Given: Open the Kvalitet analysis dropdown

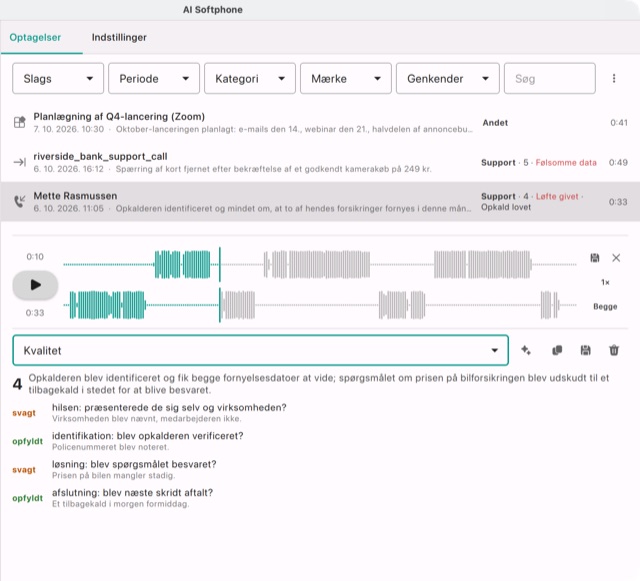Looking at the screenshot, I should pos(260,350).
